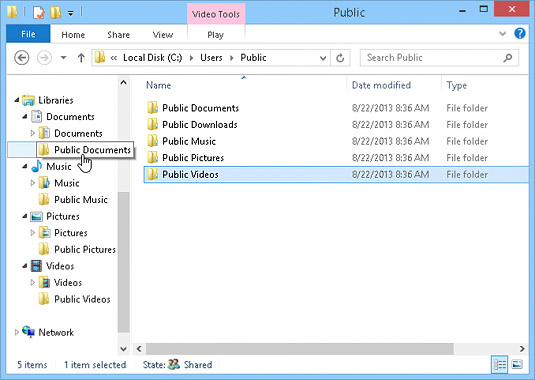535x380 pixels.
Task: Open Help with the question mark icon
Action: pyautogui.click(x=520, y=33)
